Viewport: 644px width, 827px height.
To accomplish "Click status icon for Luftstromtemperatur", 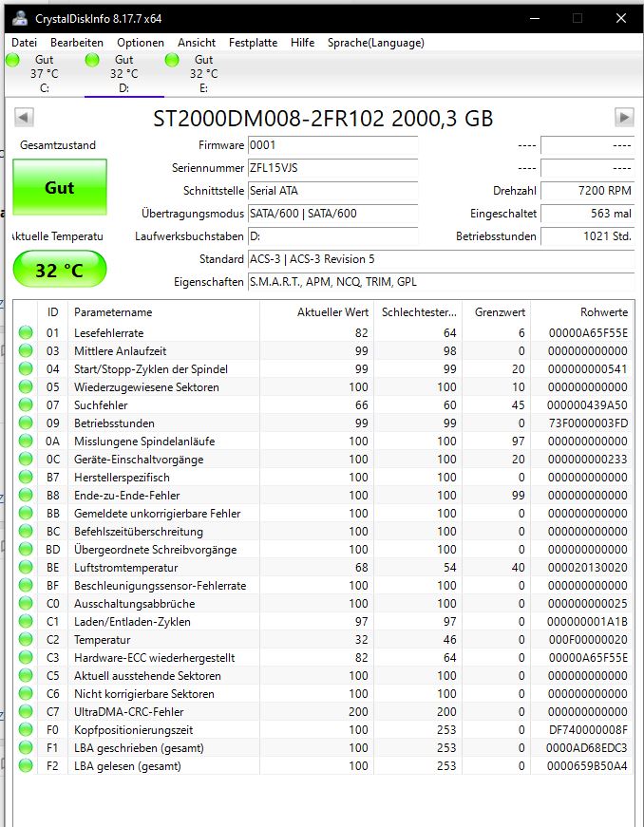I will (26, 568).
